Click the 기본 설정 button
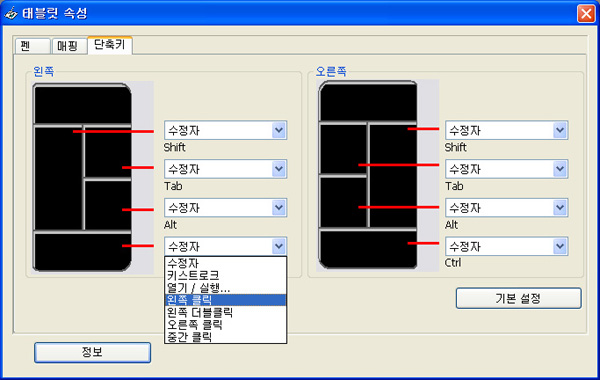The width and height of the screenshot is (600, 380). pos(518,298)
